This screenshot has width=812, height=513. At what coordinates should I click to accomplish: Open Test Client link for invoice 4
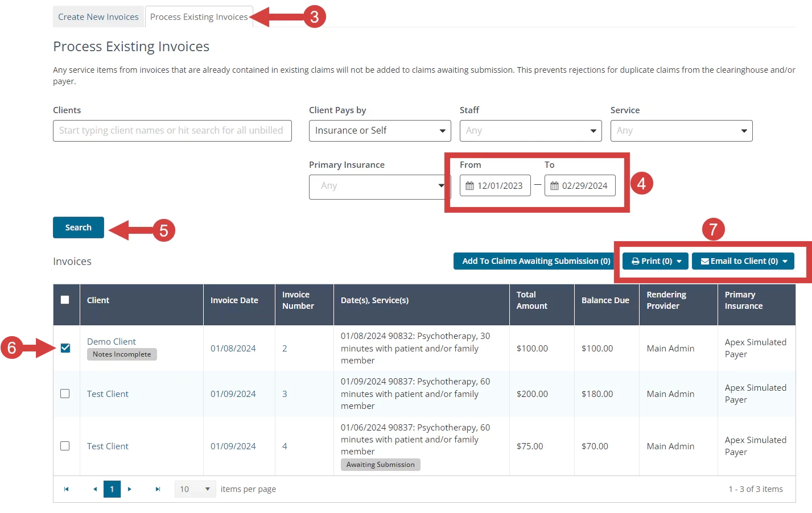click(108, 446)
